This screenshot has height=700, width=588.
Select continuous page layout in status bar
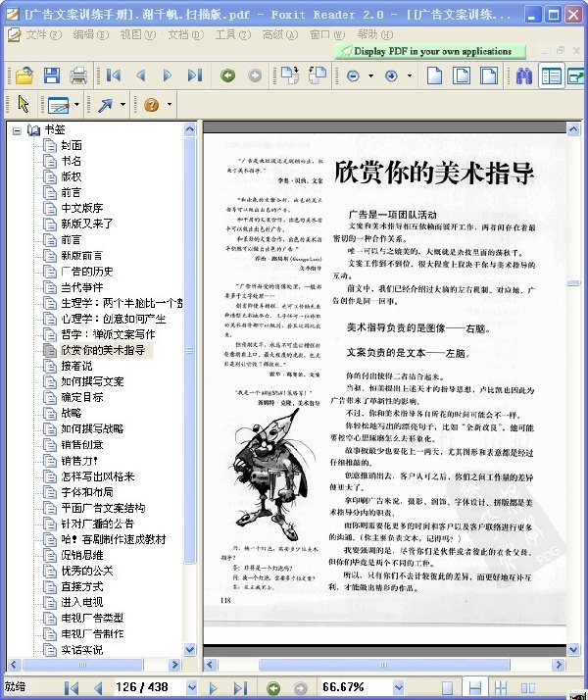[474, 688]
